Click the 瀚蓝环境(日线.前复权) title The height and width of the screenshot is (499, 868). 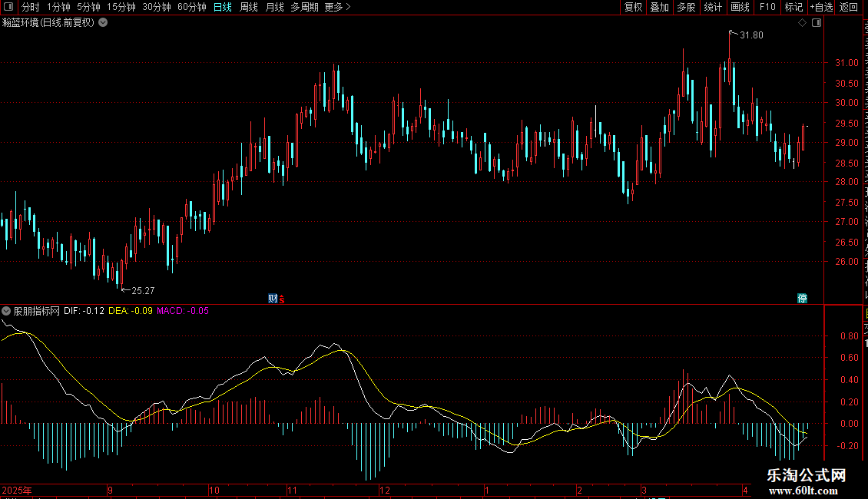48,23
